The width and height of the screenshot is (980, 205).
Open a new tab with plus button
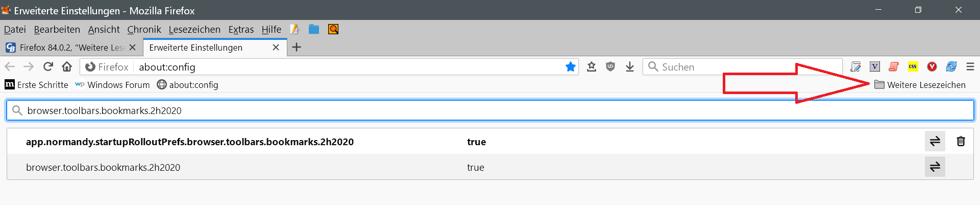click(x=297, y=48)
